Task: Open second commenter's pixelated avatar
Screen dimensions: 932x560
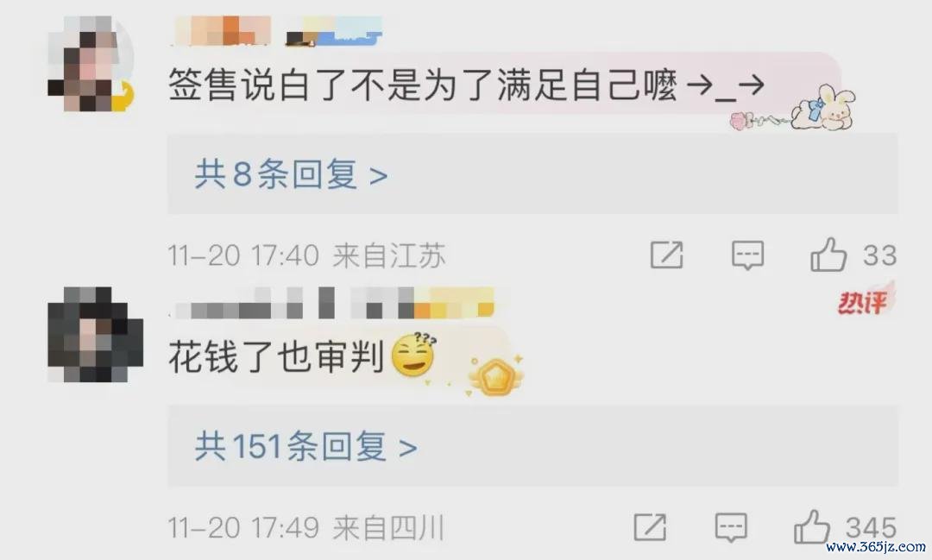Action: coord(95,335)
